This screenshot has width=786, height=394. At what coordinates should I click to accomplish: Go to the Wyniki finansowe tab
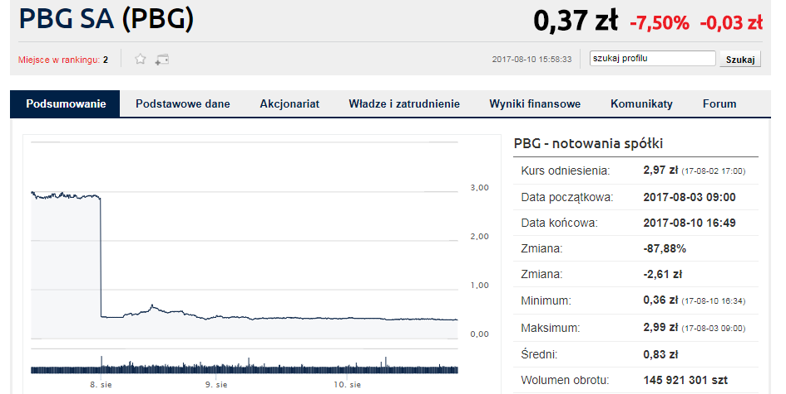[x=535, y=104]
